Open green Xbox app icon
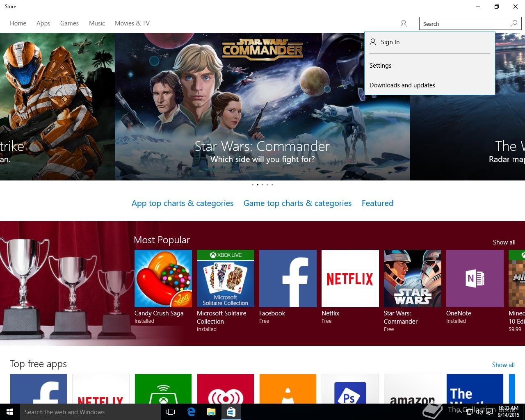 [x=163, y=388]
